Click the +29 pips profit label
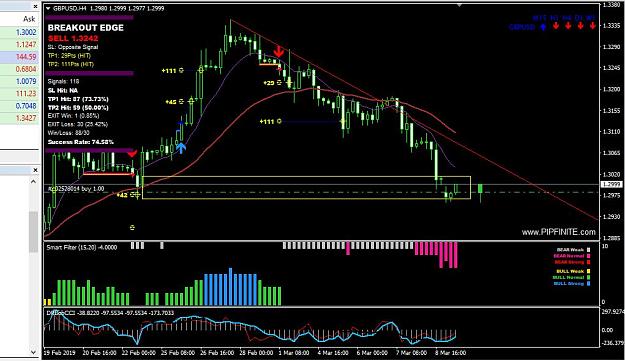This screenshot has width=625, height=361. [x=269, y=83]
